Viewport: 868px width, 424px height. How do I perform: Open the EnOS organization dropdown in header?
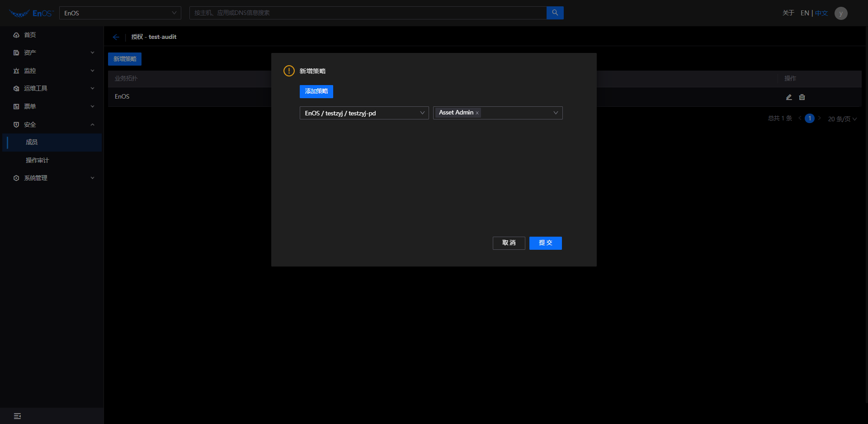[x=120, y=13]
